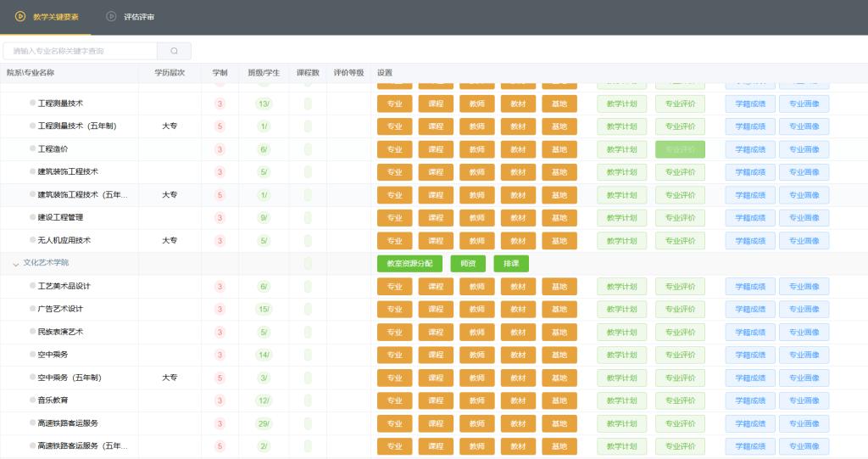Click highlighted 专业评价 button for 工程造价
This screenshot has height=459, width=868.
680,149
